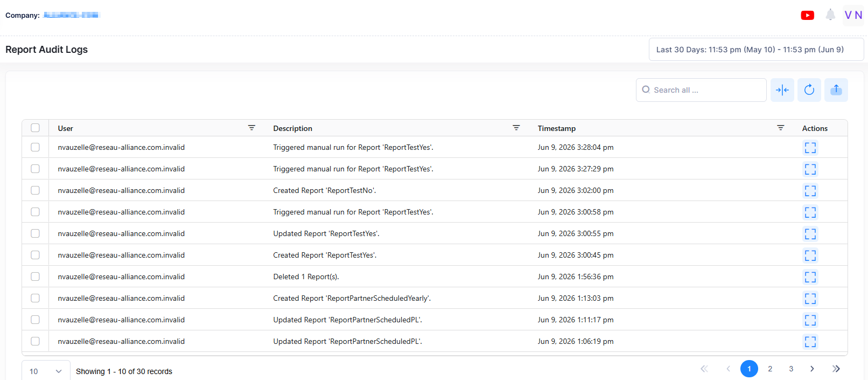
Task: Expand details for Created Report 'ReportTestNo' row
Action: click(x=810, y=190)
